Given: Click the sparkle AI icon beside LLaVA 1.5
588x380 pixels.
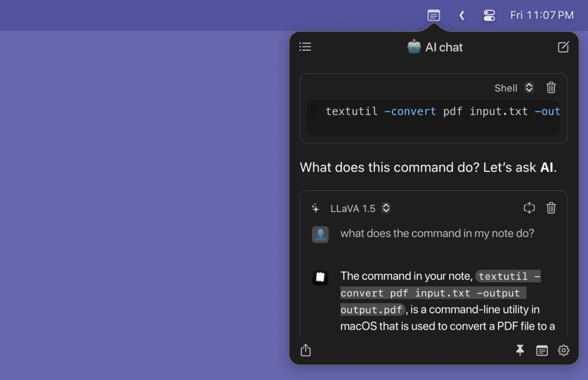Looking at the screenshot, I should pyautogui.click(x=315, y=208).
